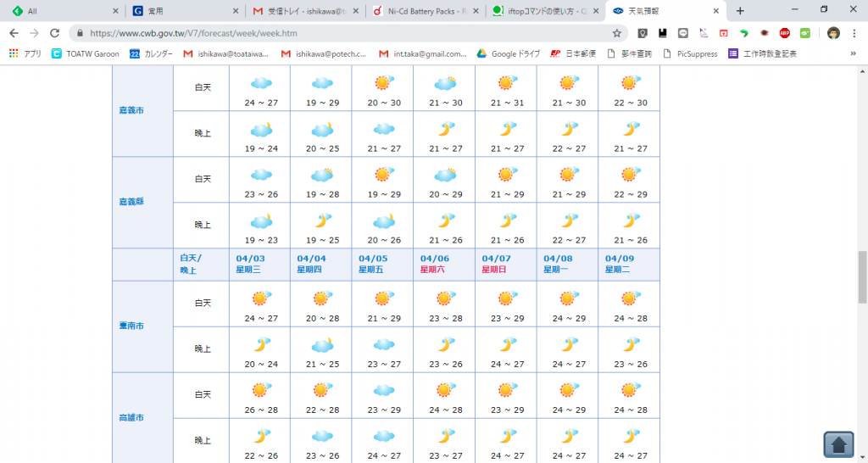Click 嘉義市 night cloud icon above 21 ~ 27 on 04/05
This screenshot has height=463, width=868.
click(384, 129)
